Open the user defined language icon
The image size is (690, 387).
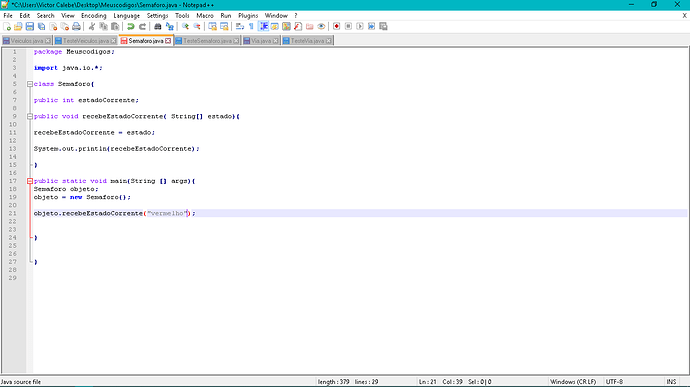(275, 26)
